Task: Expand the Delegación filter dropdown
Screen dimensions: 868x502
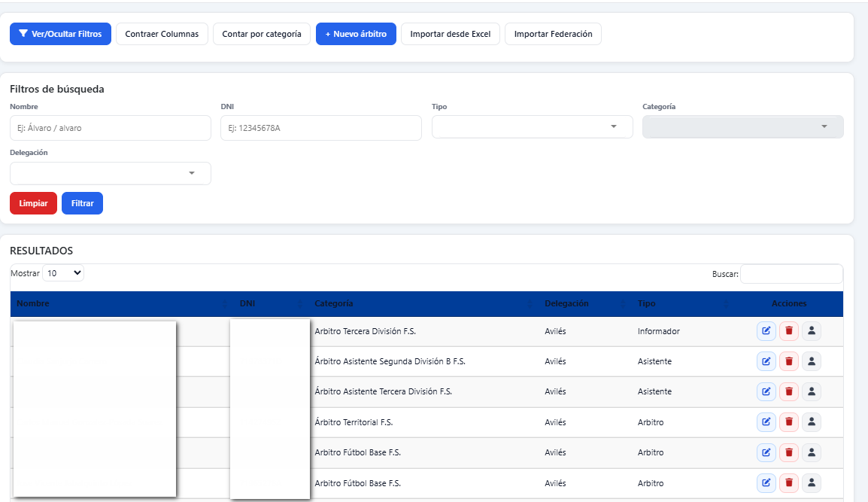Action: pyautogui.click(x=110, y=173)
